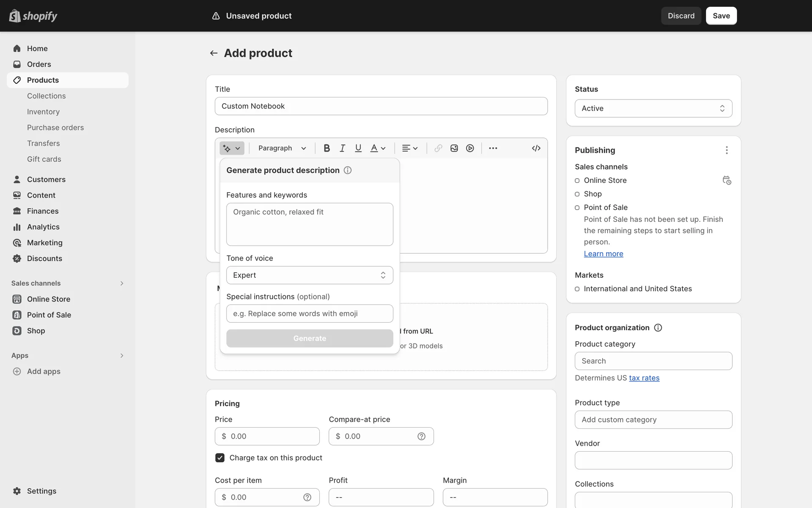Viewport: 812px width, 508px height.
Task: Toggle italic text formatting
Action: [342, 148]
